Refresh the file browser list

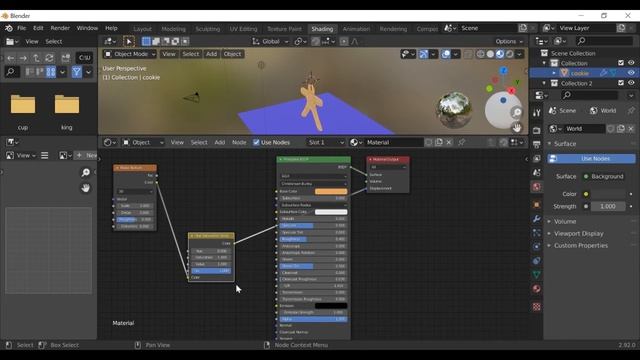(49, 58)
